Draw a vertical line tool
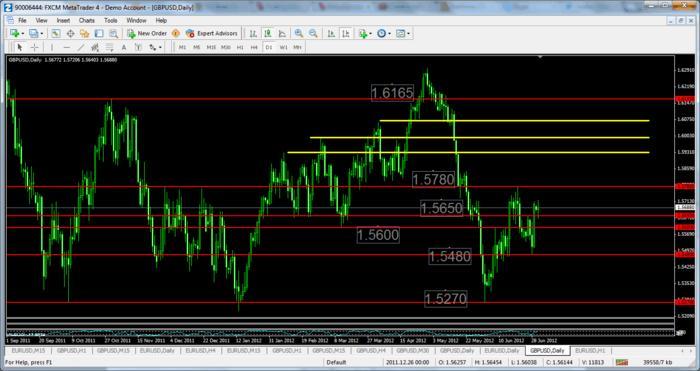700x371 pixels. tap(52, 47)
